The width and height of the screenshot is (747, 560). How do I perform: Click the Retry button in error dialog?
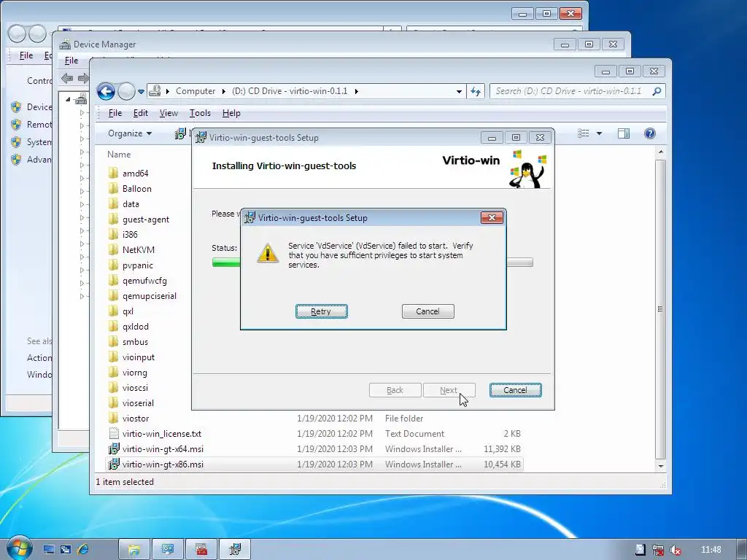click(321, 311)
